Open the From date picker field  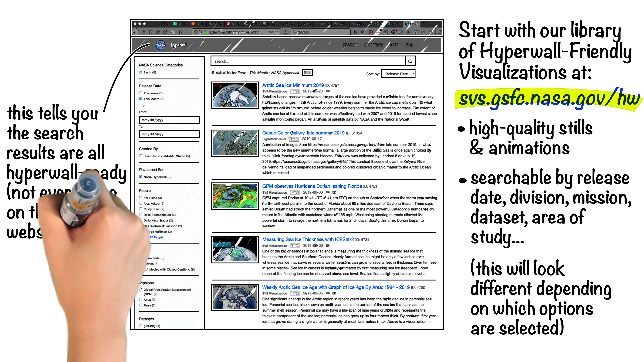[x=169, y=120]
